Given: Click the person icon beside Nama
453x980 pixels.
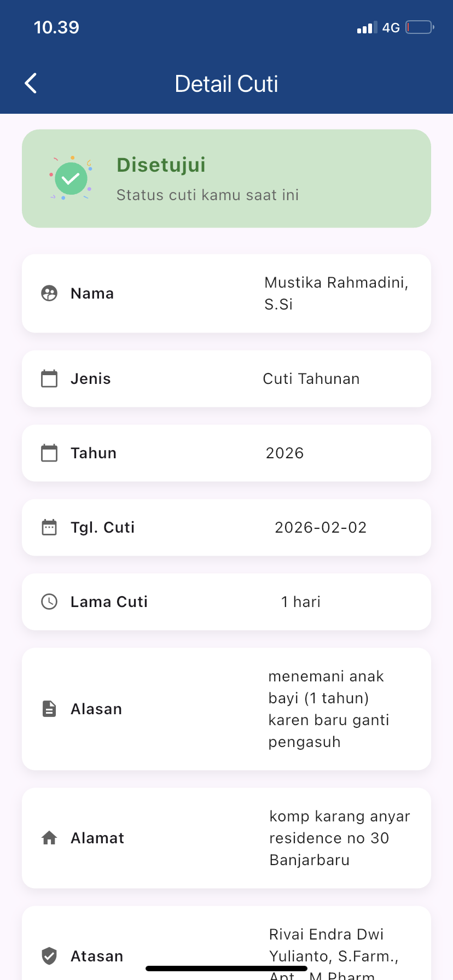Looking at the screenshot, I should (x=49, y=294).
